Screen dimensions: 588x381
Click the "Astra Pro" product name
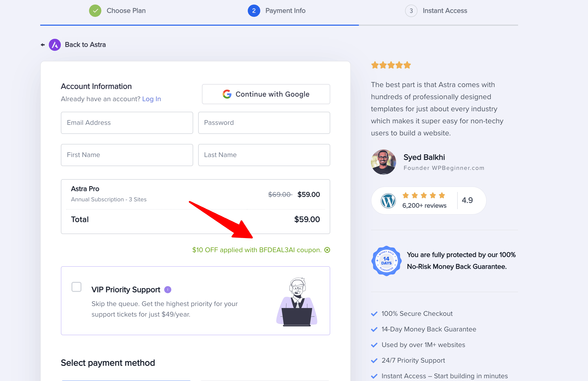click(x=85, y=189)
